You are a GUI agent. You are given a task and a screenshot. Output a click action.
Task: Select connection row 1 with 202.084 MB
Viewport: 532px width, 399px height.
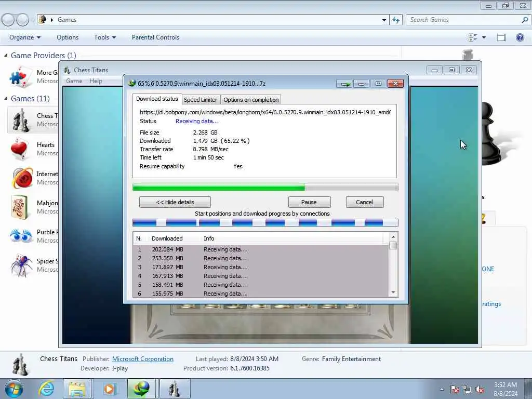(261, 249)
